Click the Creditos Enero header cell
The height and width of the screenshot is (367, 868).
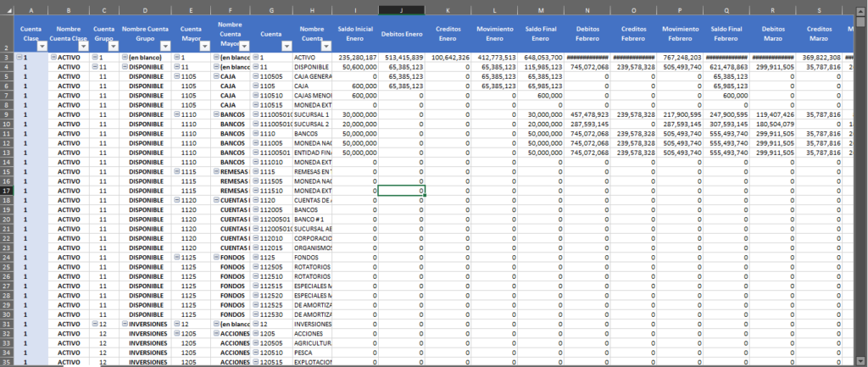pyautogui.click(x=448, y=34)
